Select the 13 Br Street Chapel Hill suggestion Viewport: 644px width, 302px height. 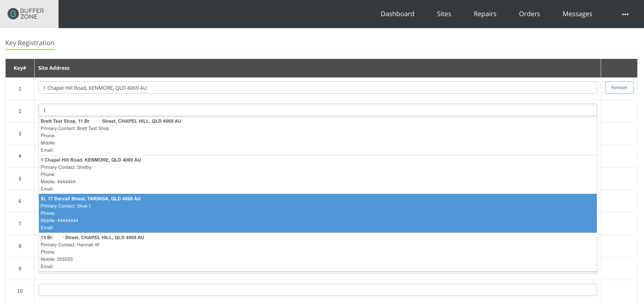tap(317, 252)
